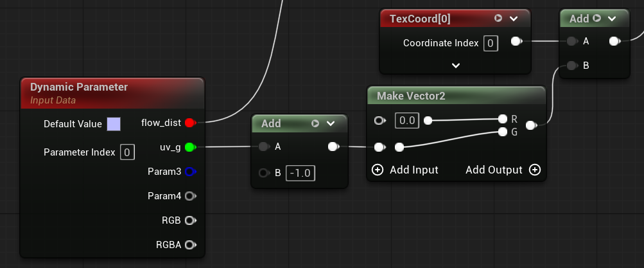Collapse the upper Add node chevron
The width and height of the screenshot is (644, 268).
612,19
